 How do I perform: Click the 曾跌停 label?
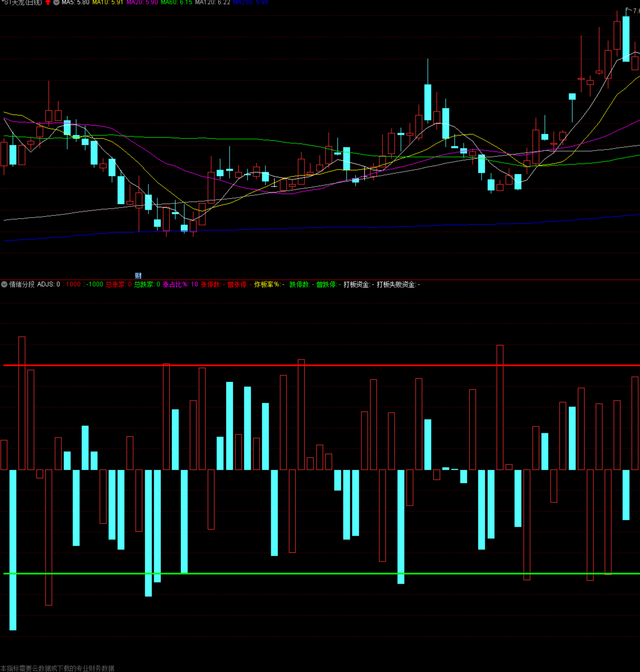328,284
